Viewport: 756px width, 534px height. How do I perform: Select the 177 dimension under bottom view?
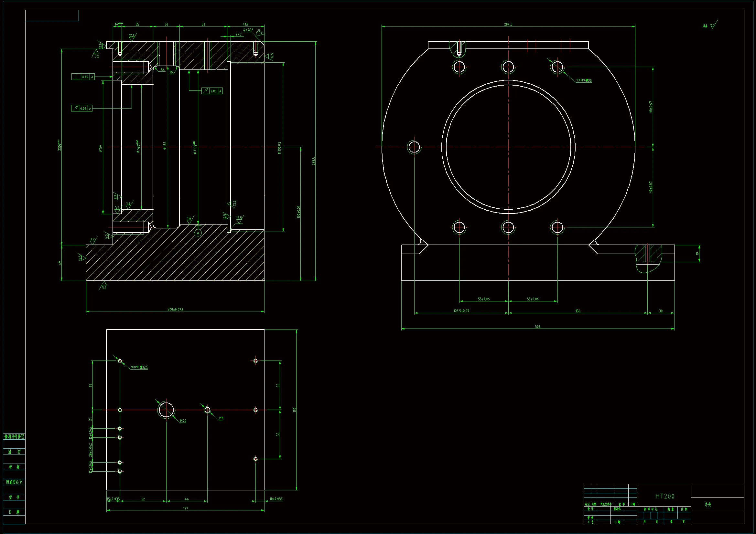point(185,508)
